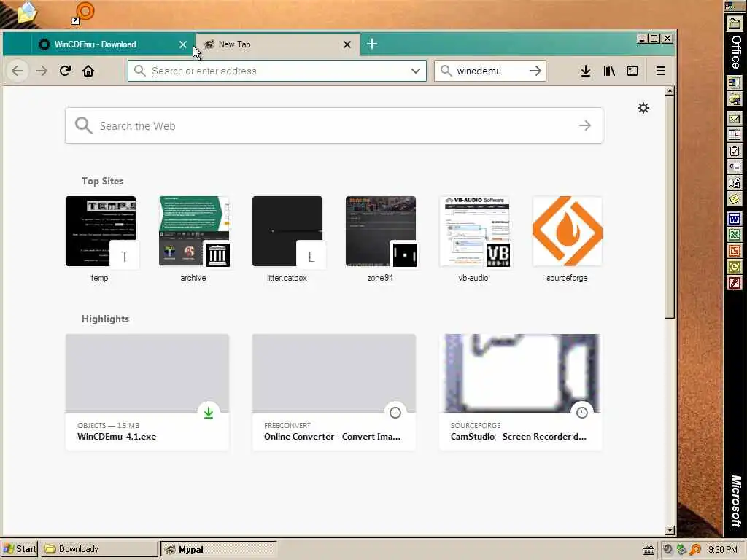Click the Top Sites heading

[x=102, y=181]
